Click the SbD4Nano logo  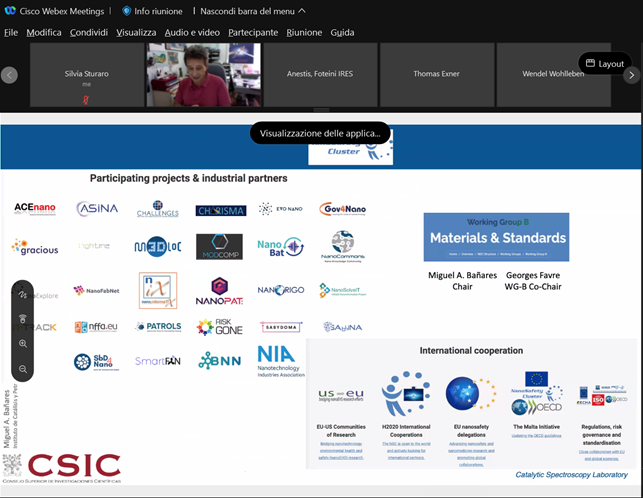click(96, 362)
